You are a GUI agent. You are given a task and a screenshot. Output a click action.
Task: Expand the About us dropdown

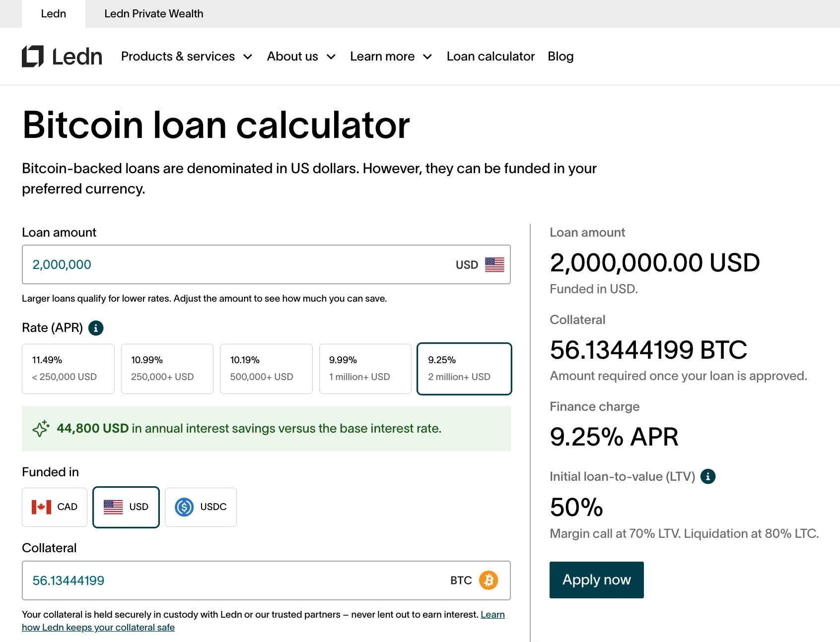click(x=301, y=57)
